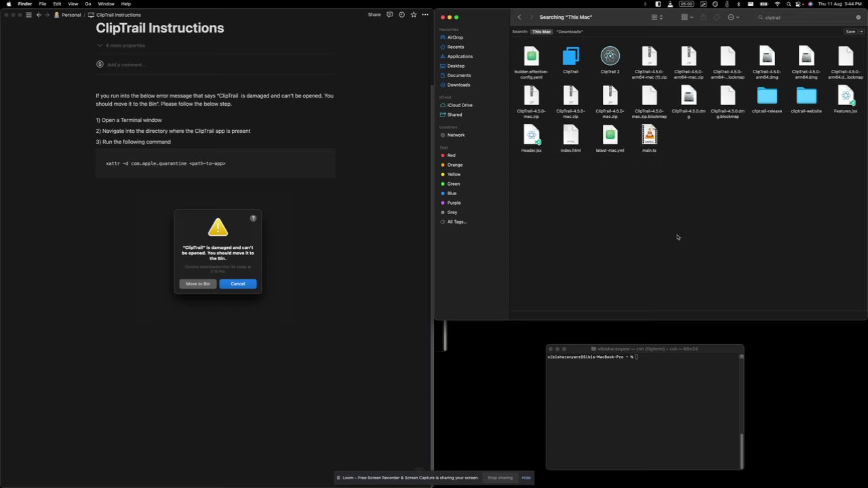This screenshot has width=868, height=488.
Task: Go back using Notion's back arrow
Action: (x=39, y=15)
